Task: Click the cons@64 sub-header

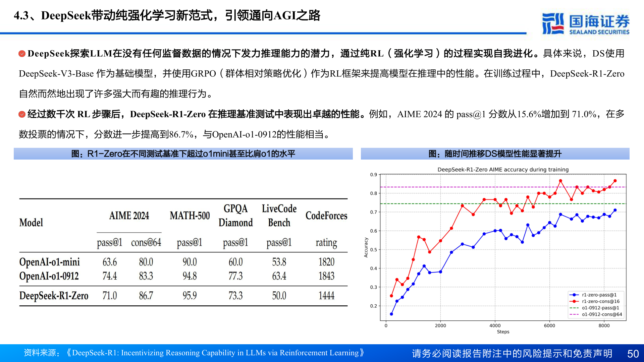Action: (x=146, y=242)
